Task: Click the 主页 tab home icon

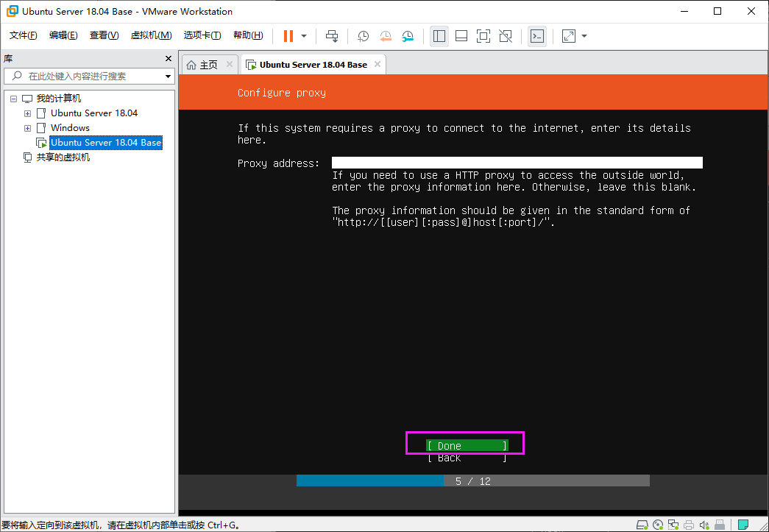Action: coord(191,65)
